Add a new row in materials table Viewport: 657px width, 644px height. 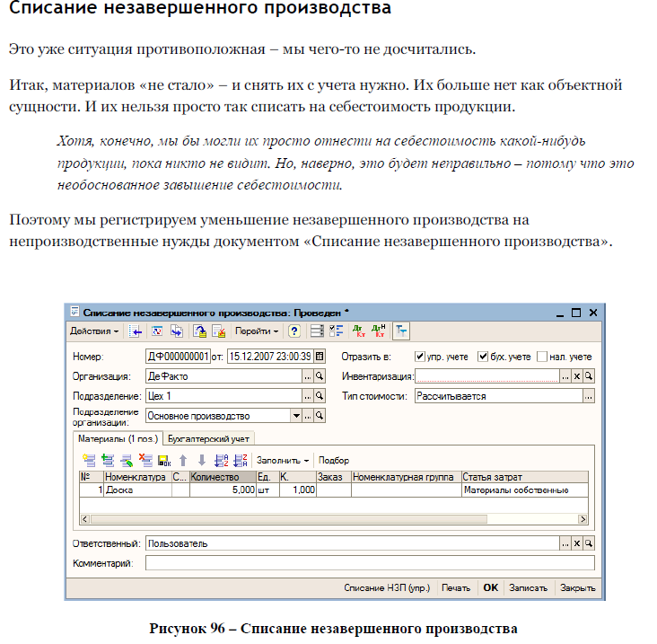click(89, 461)
